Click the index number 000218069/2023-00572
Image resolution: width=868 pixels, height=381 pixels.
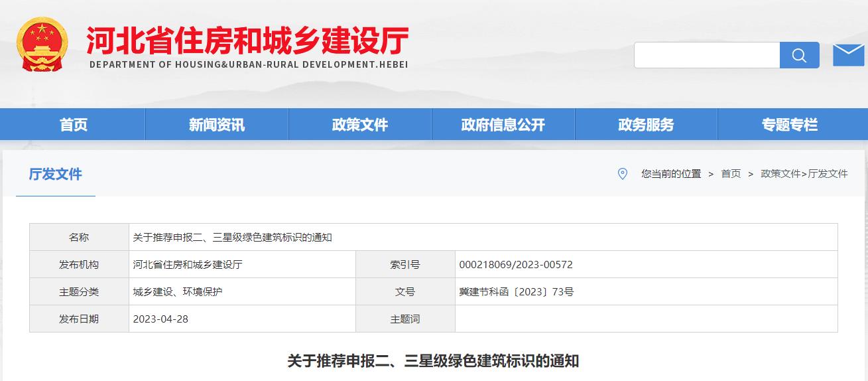(516, 264)
